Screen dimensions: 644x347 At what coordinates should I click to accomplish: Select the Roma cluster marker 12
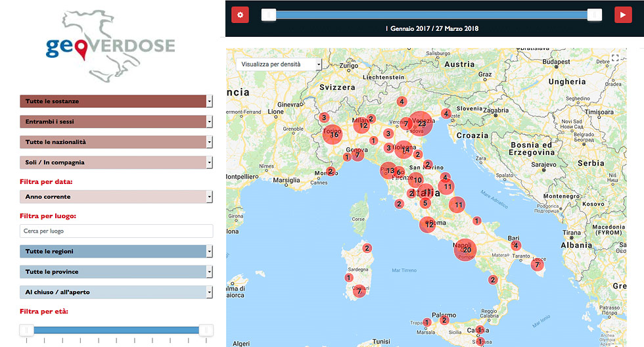pos(428,225)
